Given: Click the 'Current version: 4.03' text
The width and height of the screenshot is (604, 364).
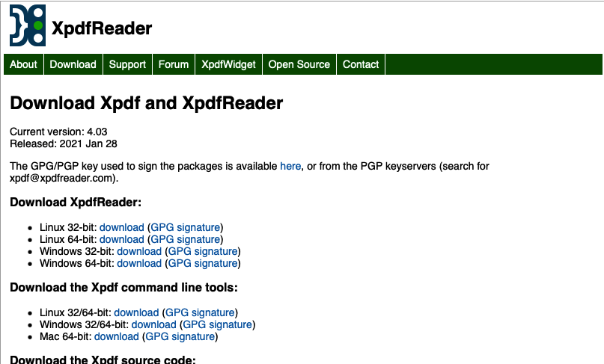Looking at the screenshot, I should point(58,132).
